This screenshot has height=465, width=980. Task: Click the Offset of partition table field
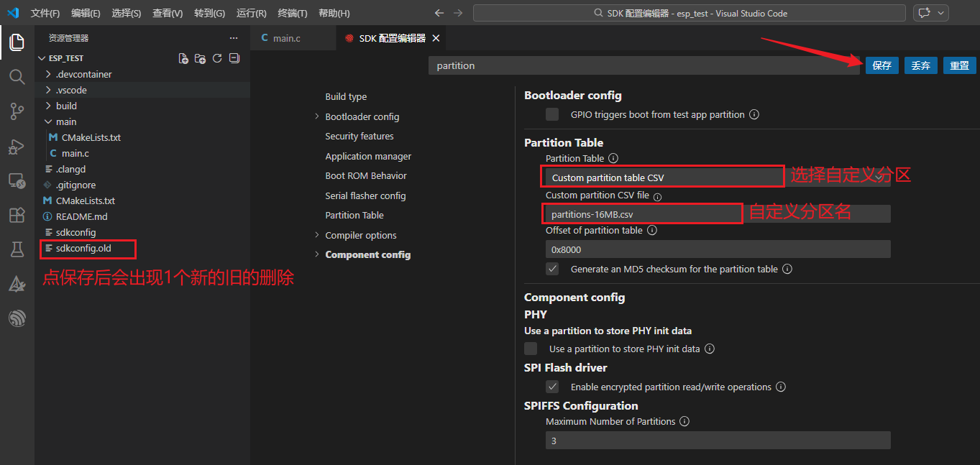pos(718,249)
